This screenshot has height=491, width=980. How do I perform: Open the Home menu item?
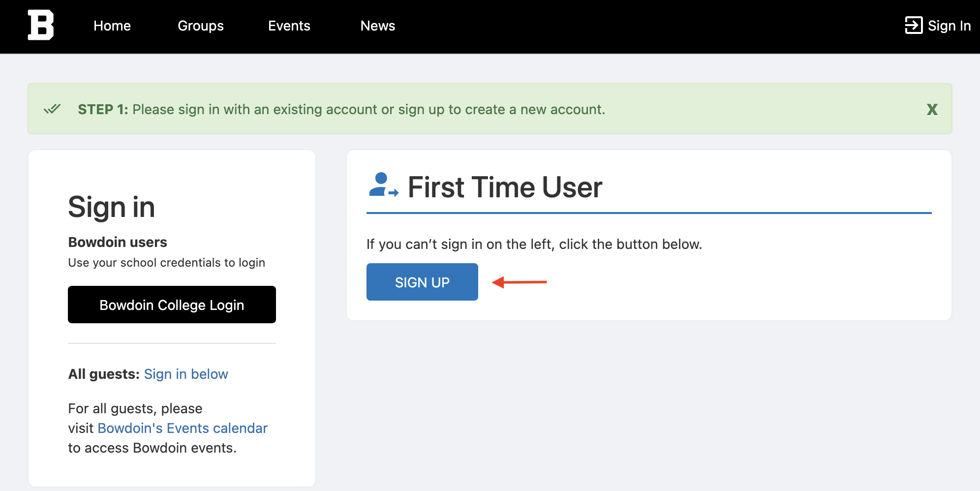(112, 26)
